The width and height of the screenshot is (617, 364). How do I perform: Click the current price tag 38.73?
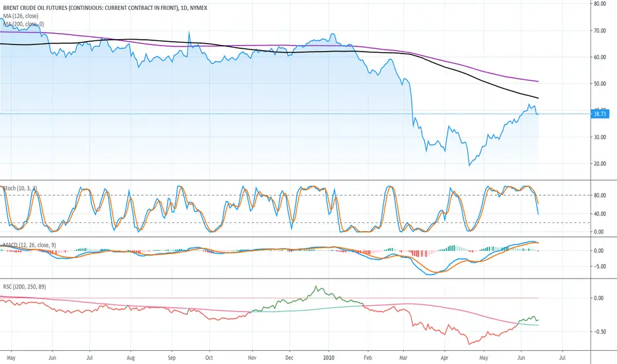pyautogui.click(x=600, y=114)
